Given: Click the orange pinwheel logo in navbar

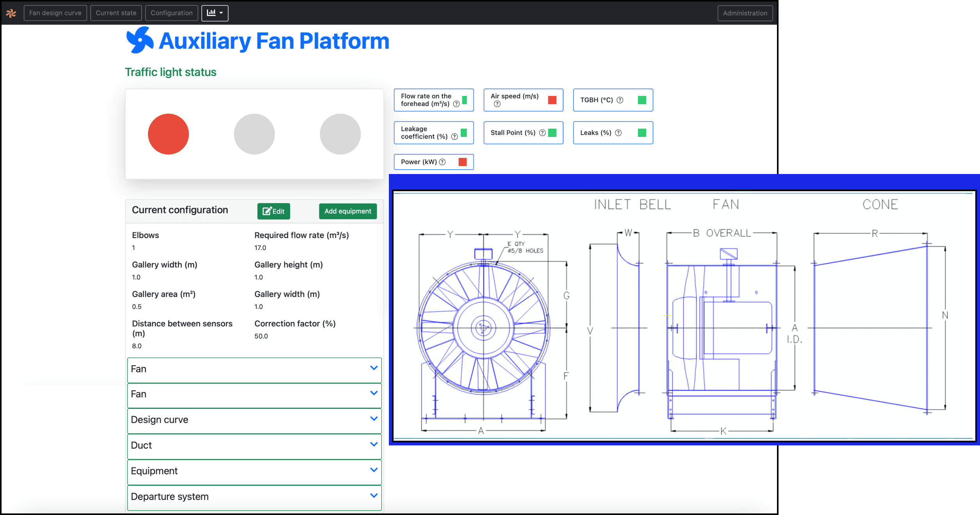Looking at the screenshot, I should pos(11,13).
